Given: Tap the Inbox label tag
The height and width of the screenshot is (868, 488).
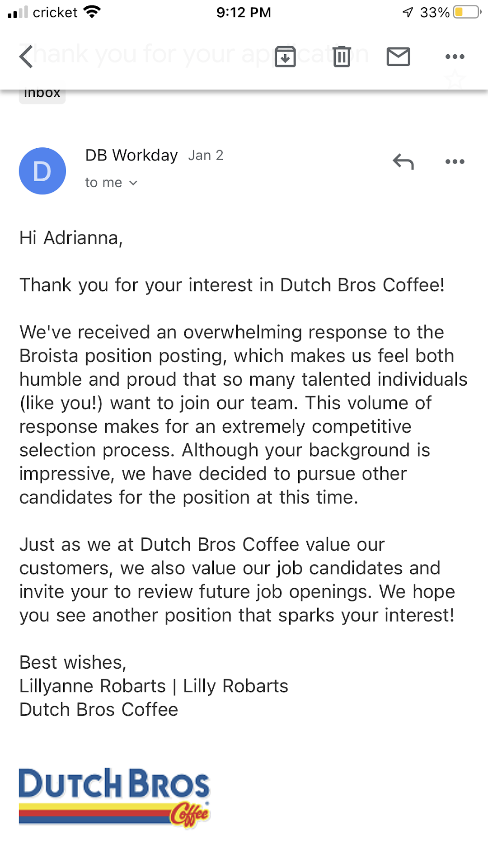Looking at the screenshot, I should [x=42, y=94].
